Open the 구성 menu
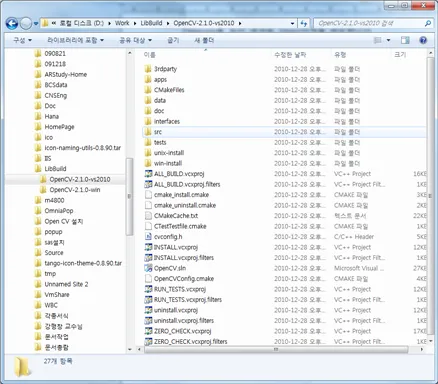The width and height of the screenshot is (438, 384). [x=22, y=40]
